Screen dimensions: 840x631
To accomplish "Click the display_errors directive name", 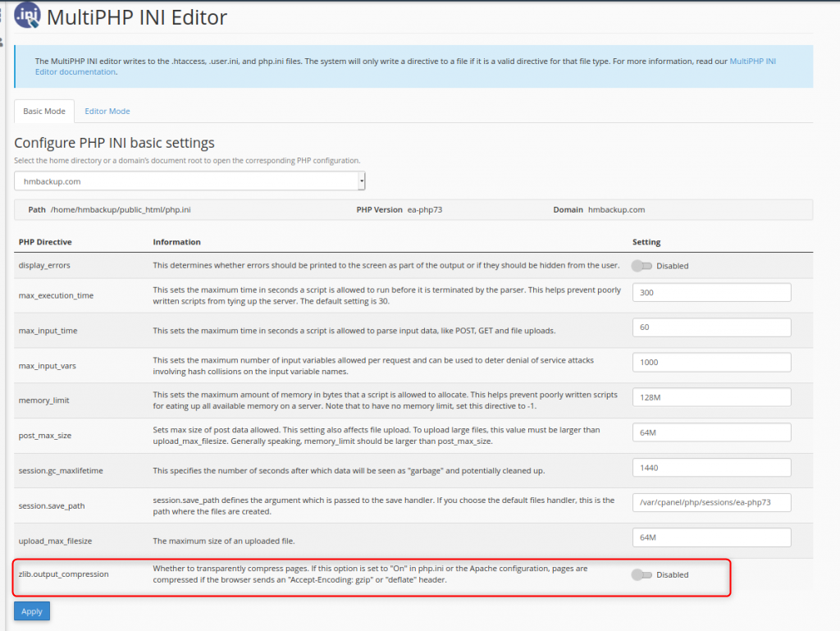I will [44, 265].
